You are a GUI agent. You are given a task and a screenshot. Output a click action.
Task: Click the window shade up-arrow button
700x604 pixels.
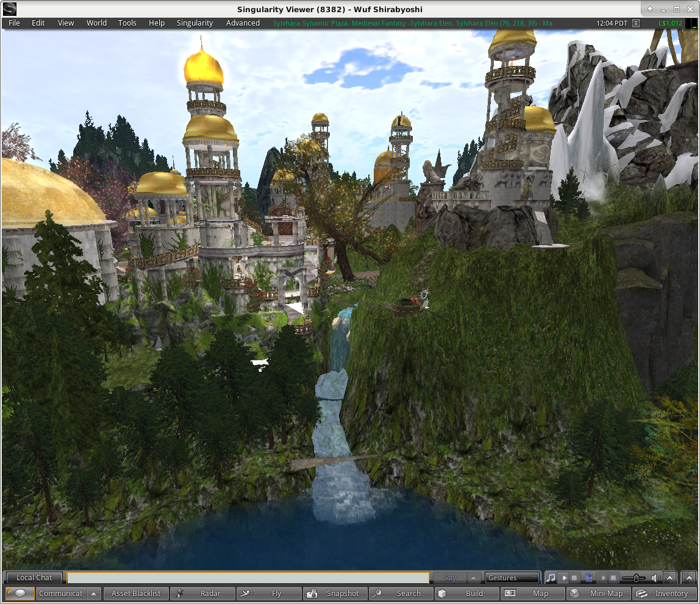[x=650, y=9]
